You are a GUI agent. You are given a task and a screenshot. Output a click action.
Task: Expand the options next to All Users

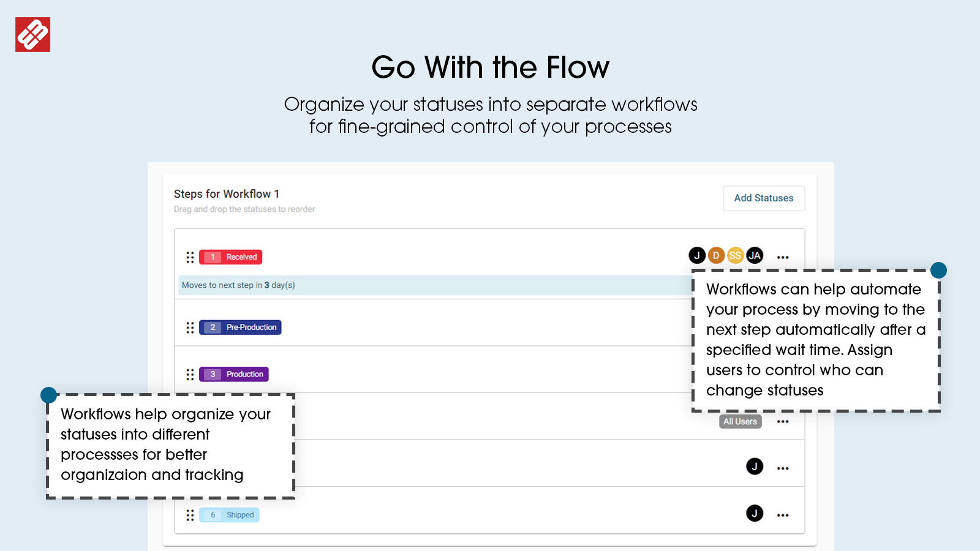[x=783, y=421]
